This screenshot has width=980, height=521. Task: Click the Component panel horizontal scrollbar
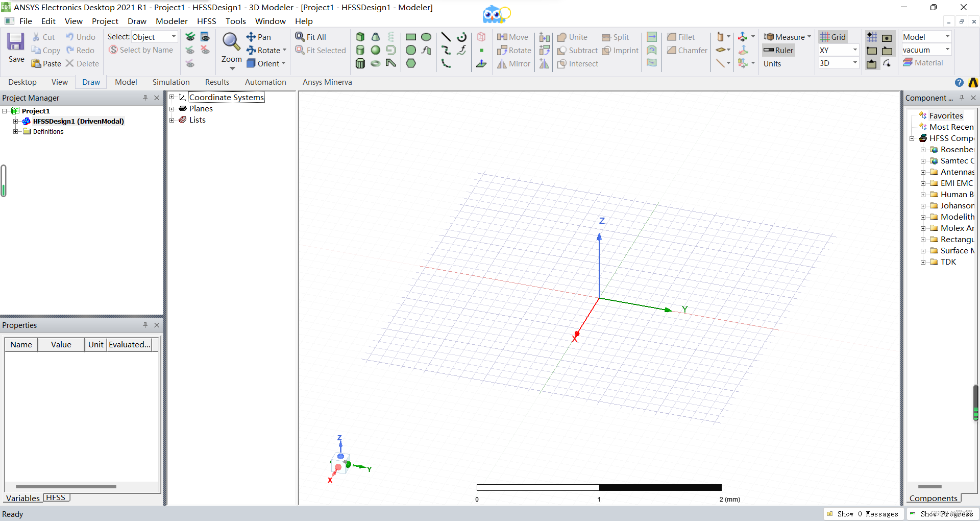930,487
